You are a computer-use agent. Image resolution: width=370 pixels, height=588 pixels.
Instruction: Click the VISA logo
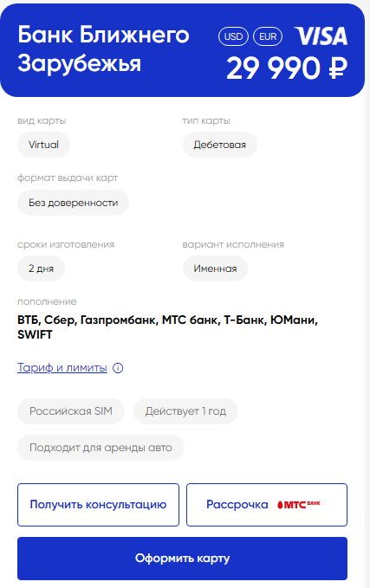click(x=321, y=36)
